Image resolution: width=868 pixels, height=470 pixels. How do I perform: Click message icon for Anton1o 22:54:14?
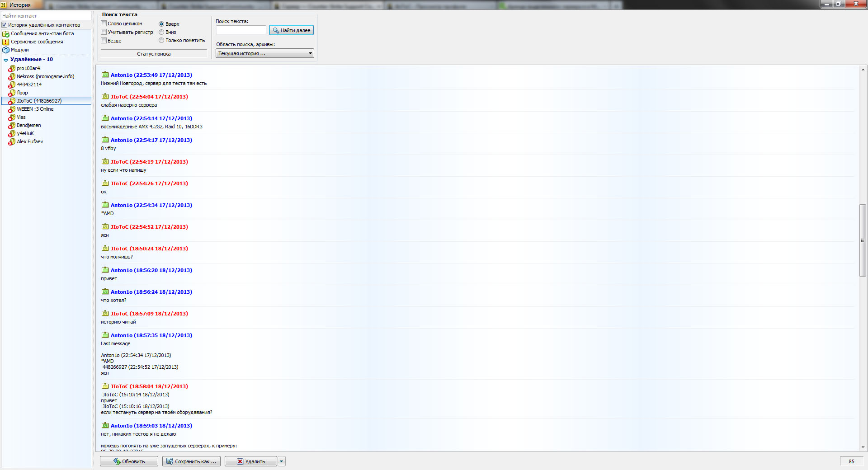tap(105, 118)
